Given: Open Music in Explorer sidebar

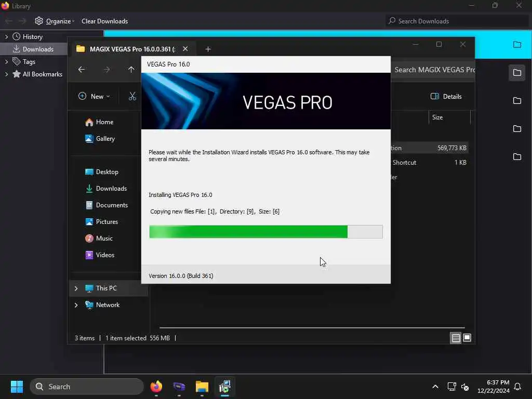Looking at the screenshot, I should tap(99, 238).
